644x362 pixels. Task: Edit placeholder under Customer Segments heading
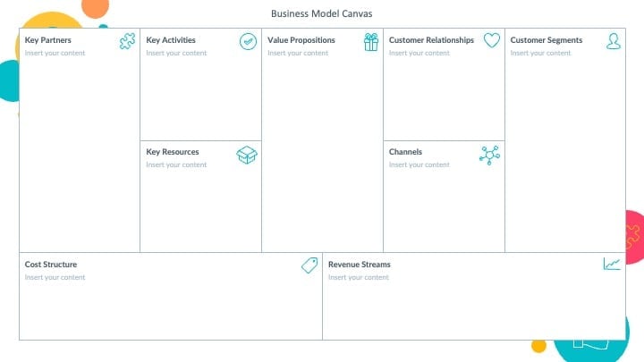point(540,53)
